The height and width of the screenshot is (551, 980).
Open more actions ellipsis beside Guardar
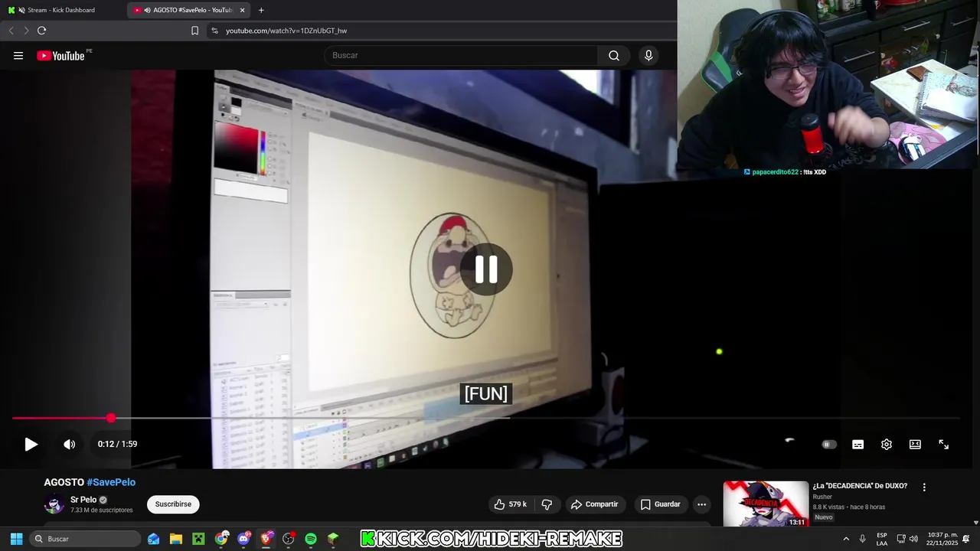click(x=701, y=504)
